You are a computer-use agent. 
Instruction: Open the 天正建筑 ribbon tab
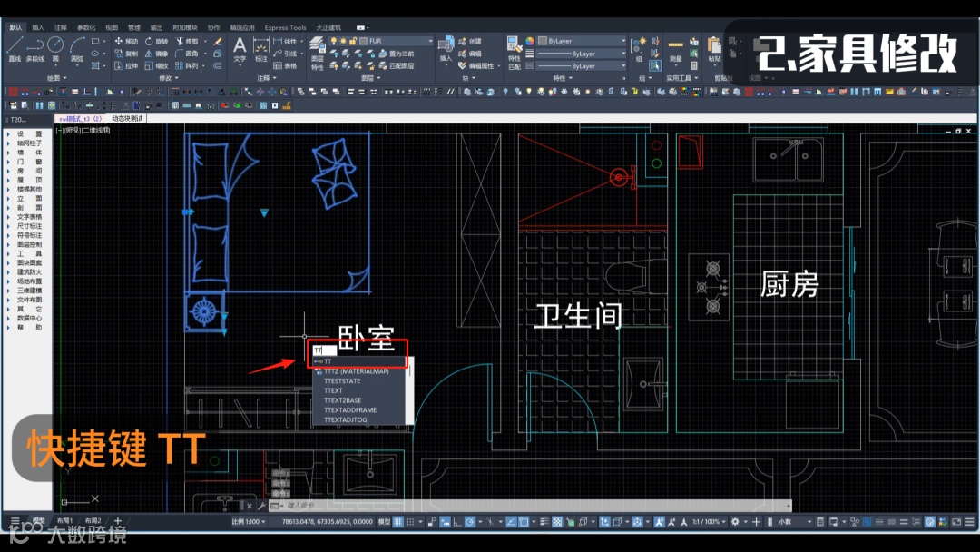click(328, 27)
